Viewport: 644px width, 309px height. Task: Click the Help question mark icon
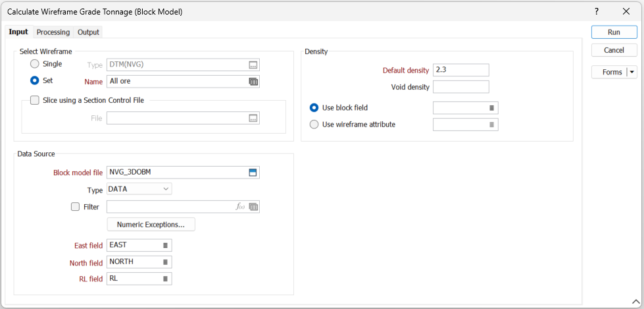coord(596,12)
